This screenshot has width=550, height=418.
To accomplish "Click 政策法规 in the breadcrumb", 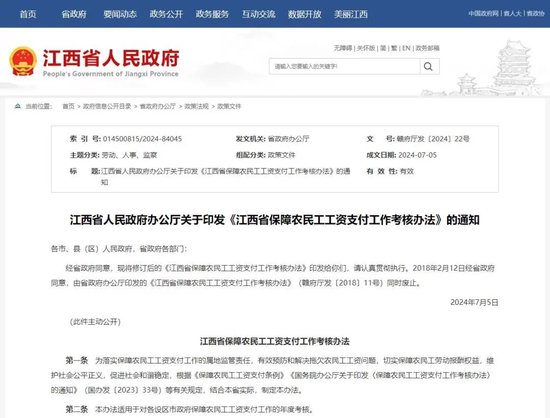I will pos(196,106).
